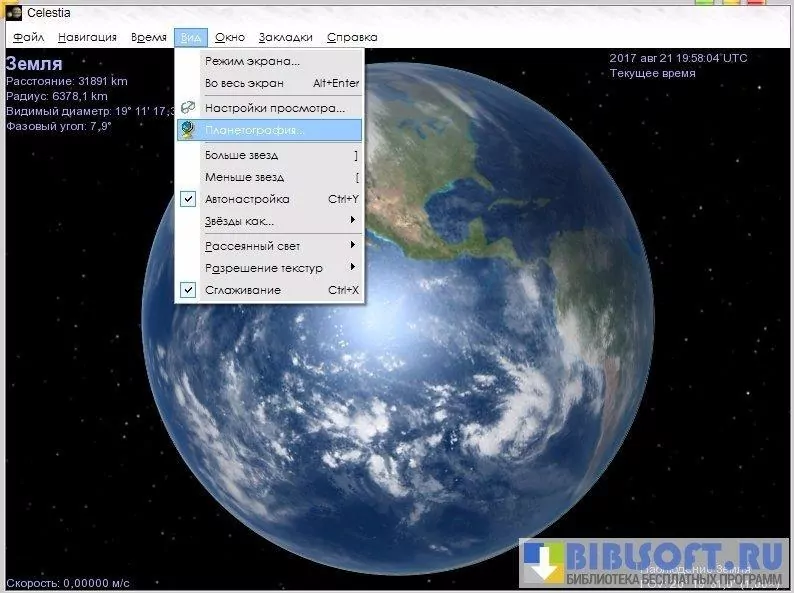
Task: Open the Закладки menu
Action: click(285, 38)
